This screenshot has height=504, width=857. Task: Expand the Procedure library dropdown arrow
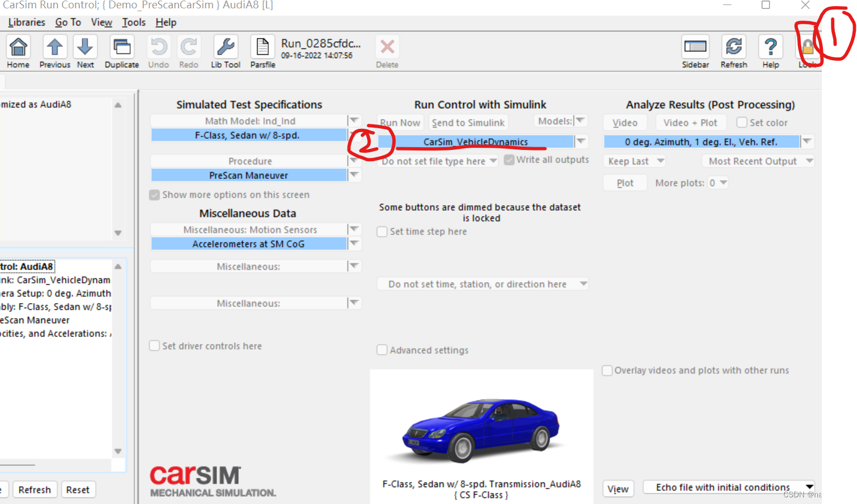355,161
